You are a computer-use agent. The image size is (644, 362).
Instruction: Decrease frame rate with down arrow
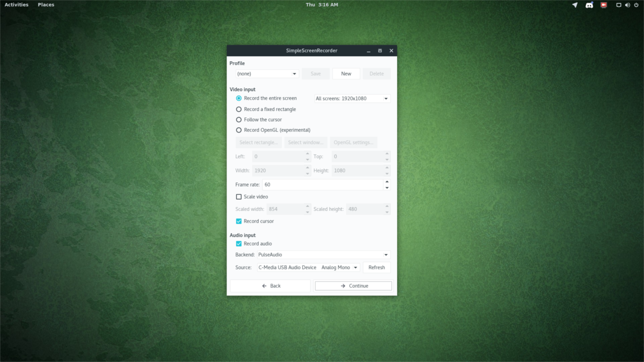387,188
